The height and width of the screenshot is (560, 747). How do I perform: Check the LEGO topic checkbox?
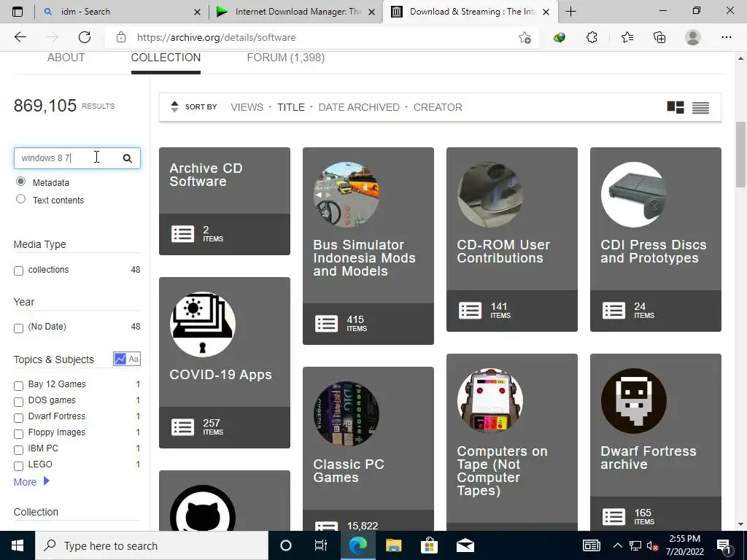pyautogui.click(x=18, y=466)
